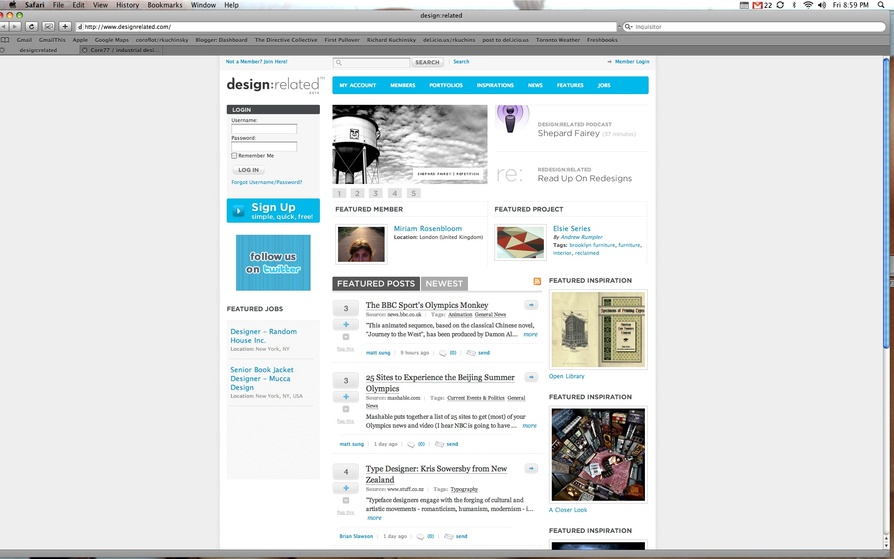Open the Elsie Series project link
The image size is (894, 559).
tap(571, 228)
